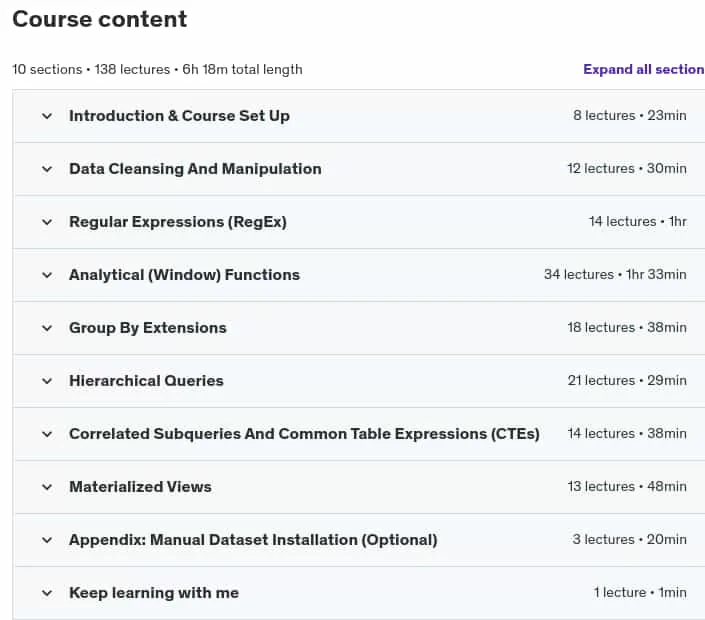Click 34 lectures • 1hr 33min summary
The height and width of the screenshot is (620, 705).
click(x=615, y=274)
